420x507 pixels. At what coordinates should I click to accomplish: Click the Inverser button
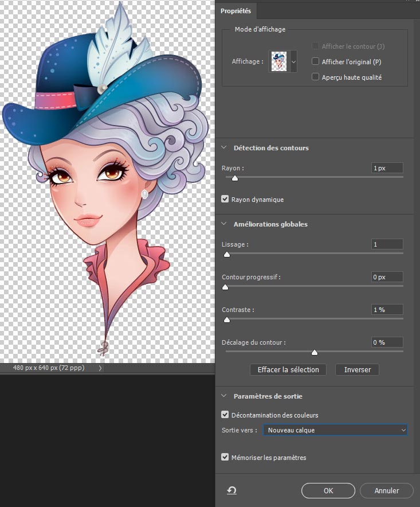tap(357, 370)
